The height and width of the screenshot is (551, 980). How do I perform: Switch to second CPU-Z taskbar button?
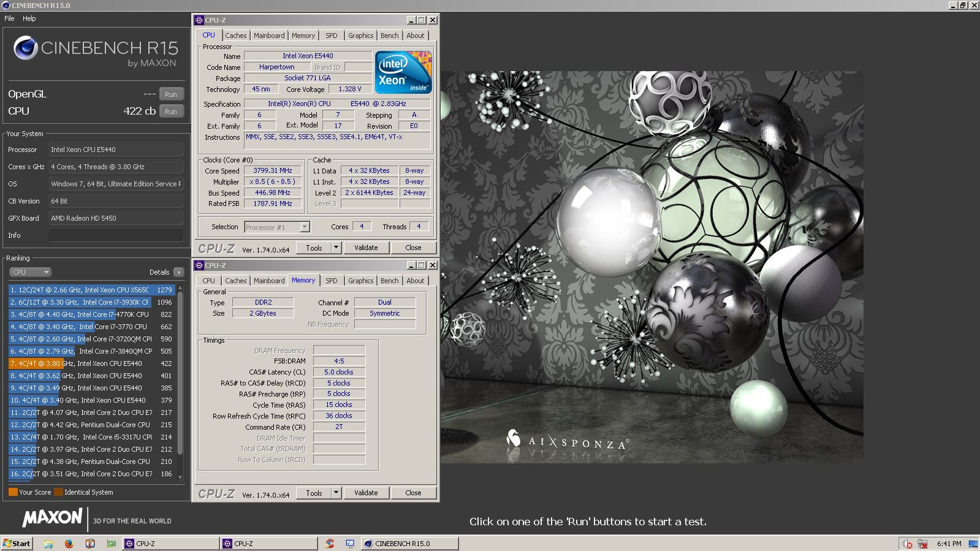(269, 544)
